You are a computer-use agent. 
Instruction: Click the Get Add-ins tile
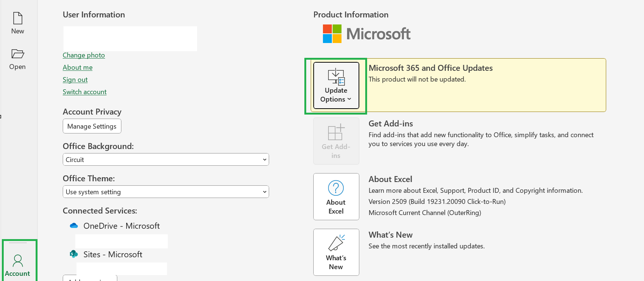(x=336, y=141)
